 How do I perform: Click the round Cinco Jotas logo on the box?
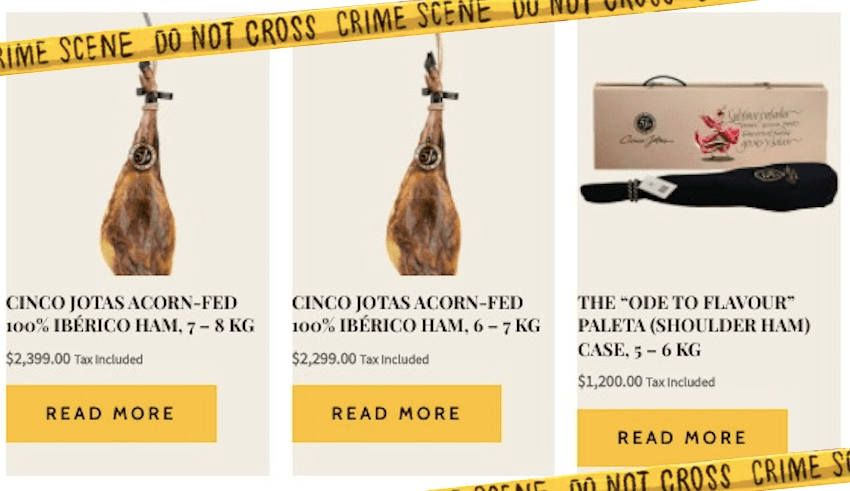point(645,123)
